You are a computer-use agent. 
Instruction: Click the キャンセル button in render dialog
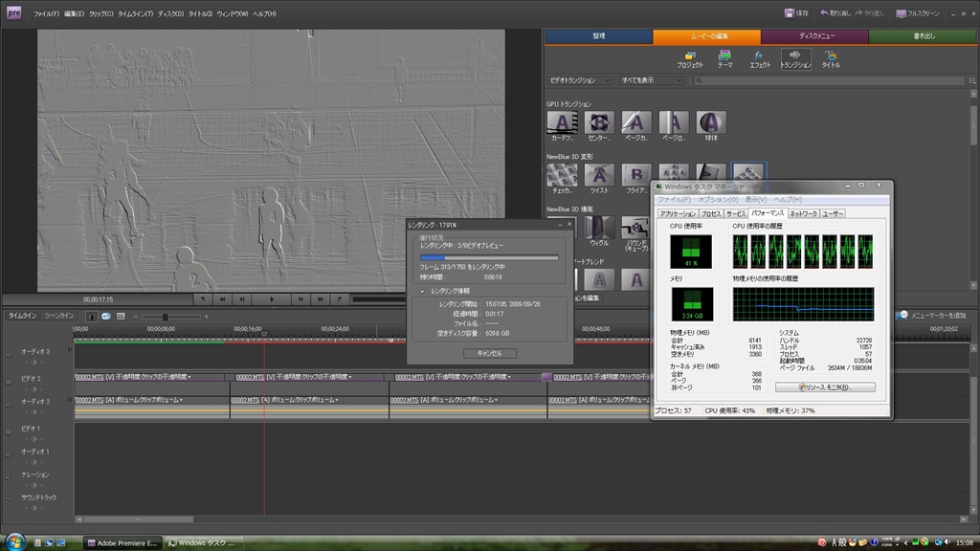489,353
